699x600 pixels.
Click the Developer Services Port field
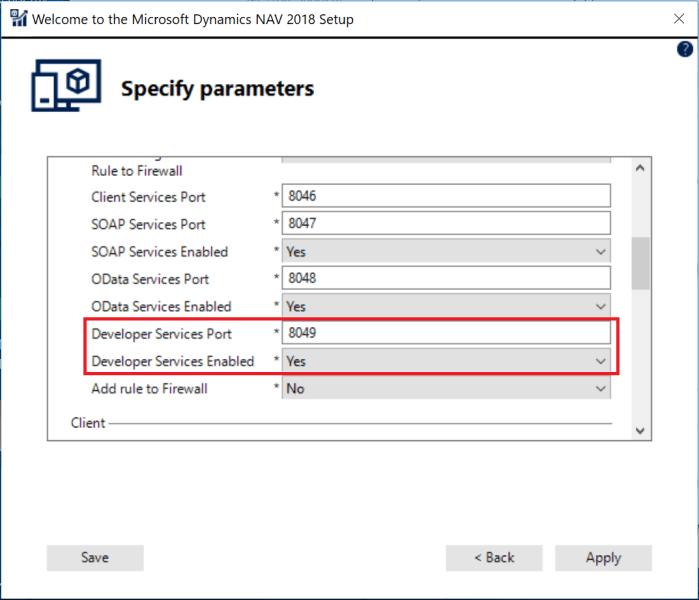(x=446, y=333)
